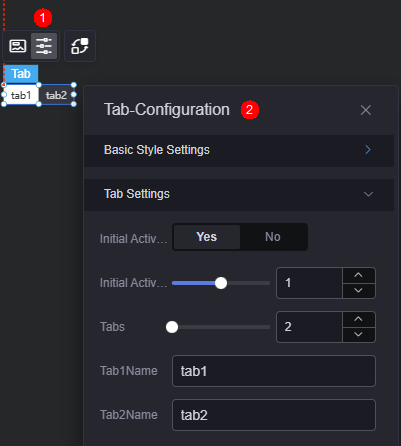Image resolution: width=401 pixels, height=446 pixels.
Task: Decrease the Tabs count with down arrow
Action: [359, 334]
